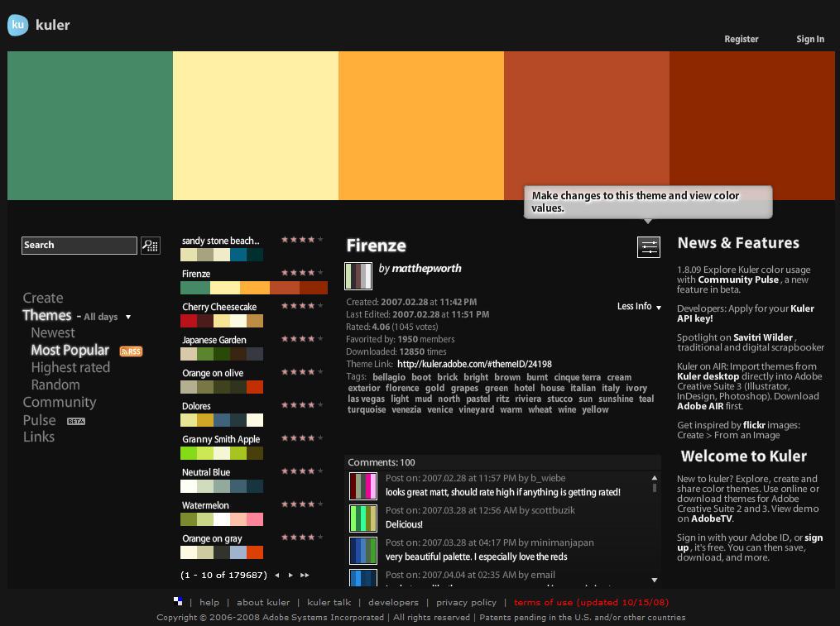This screenshot has height=626, width=840.
Task: Click the Most Popular RSS feed icon
Action: point(131,351)
